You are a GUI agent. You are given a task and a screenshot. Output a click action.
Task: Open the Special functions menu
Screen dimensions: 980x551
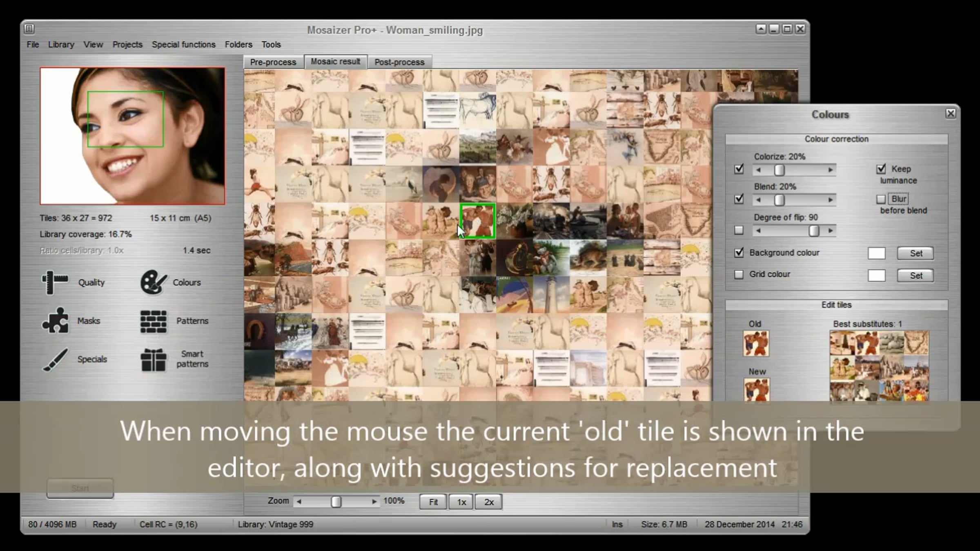183,44
